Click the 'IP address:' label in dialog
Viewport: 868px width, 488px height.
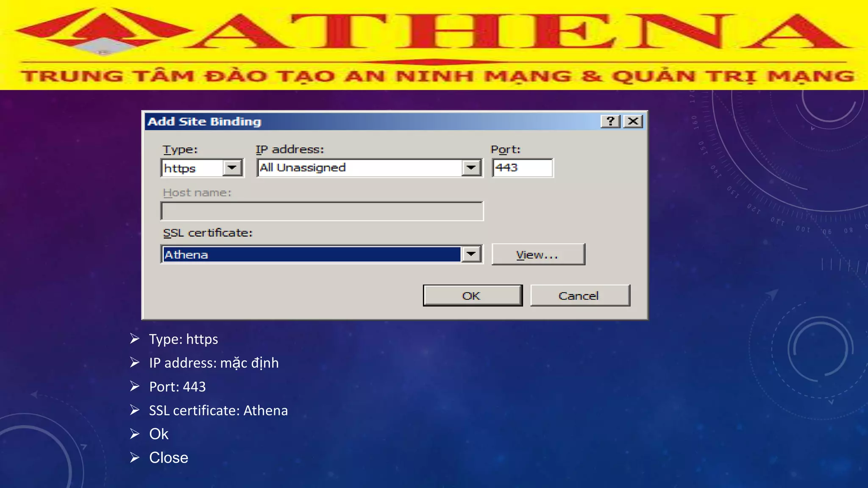pos(290,150)
